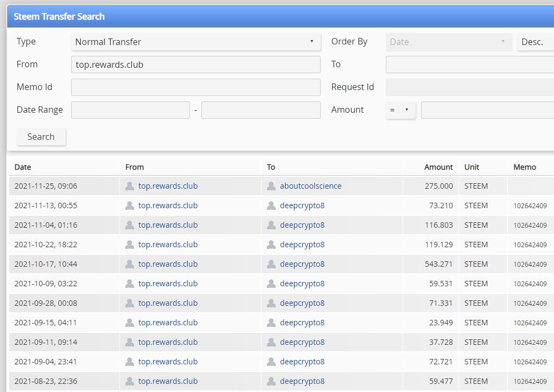The height and width of the screenshot is (392, 554).
Task: Click From avatar icon in 2021-10-17 row
Action: click(130, 264)
